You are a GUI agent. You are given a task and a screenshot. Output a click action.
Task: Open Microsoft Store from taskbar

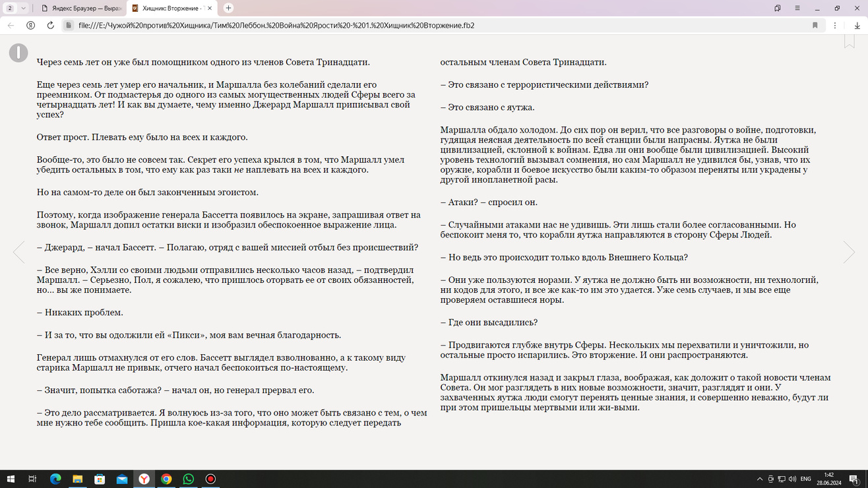click(100, 479)
